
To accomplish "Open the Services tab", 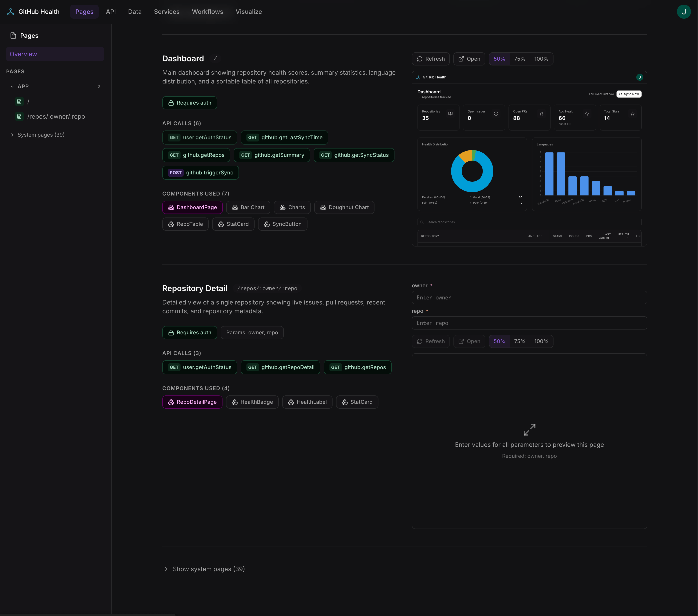I will pos(167,12).
